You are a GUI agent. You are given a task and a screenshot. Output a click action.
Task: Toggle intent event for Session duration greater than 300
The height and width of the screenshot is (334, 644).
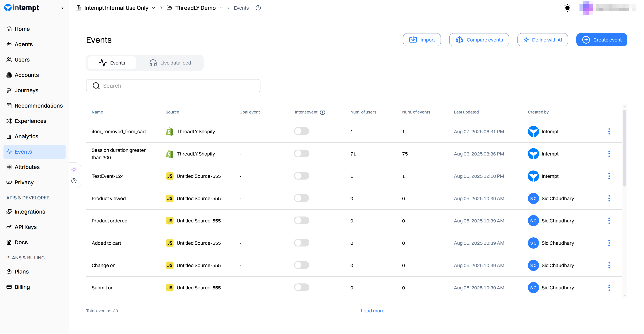coord(301,154)
